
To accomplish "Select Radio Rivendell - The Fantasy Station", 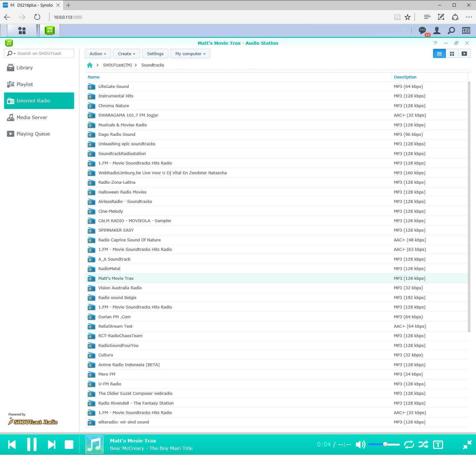I will (x=276, y=403).
